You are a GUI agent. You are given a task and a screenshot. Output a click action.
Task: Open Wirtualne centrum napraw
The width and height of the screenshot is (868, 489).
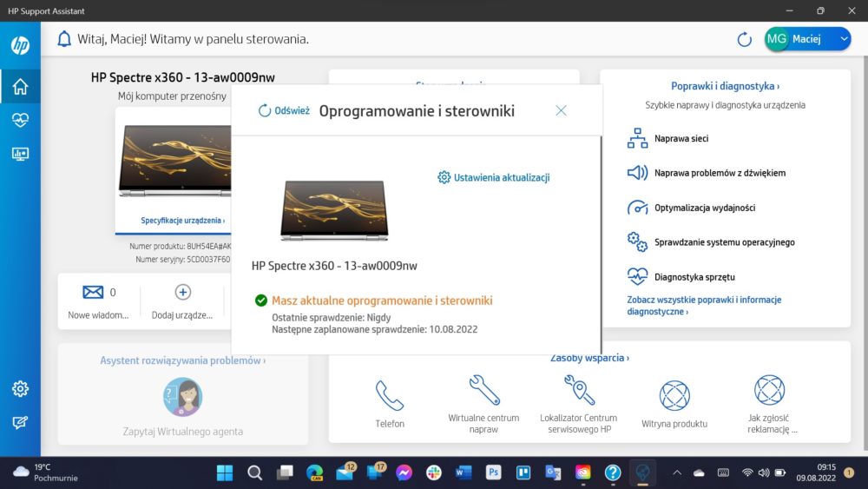(x=483, y=404)
